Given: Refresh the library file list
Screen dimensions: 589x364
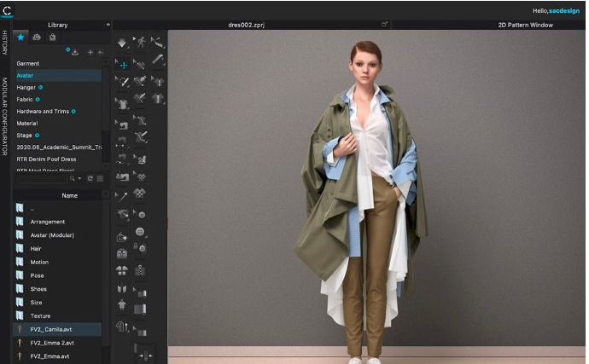Looking at the screenshot, I should pos(90,178).
